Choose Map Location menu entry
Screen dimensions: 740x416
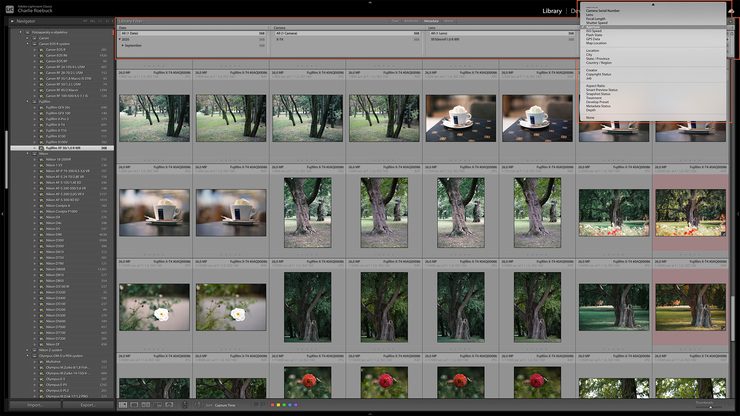[x=596, y=43]
